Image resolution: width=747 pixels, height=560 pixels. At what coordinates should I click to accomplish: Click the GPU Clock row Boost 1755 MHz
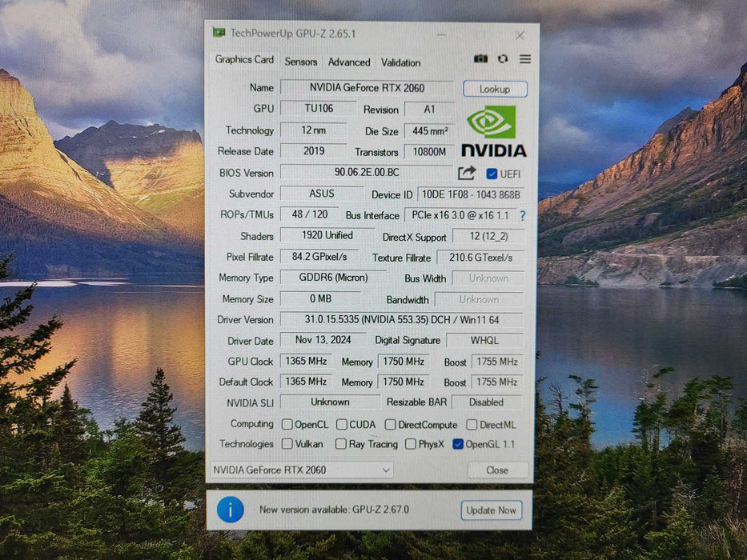[497, 362]
